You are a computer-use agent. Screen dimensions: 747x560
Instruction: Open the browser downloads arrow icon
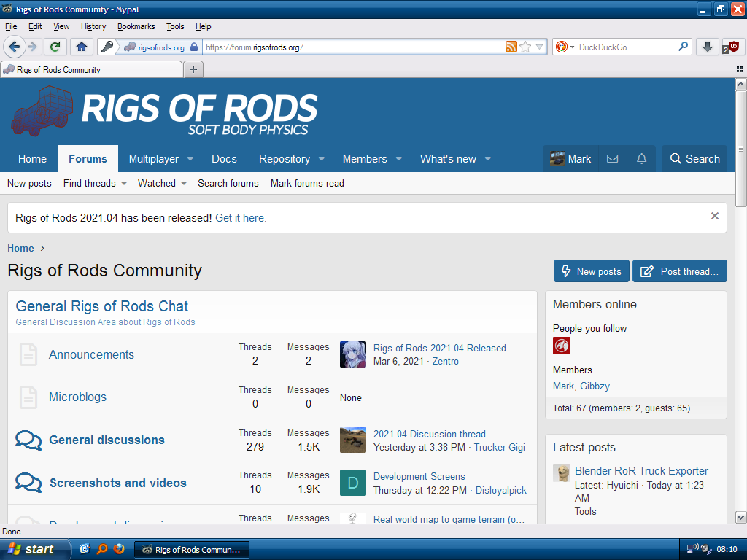coord(707,47)
